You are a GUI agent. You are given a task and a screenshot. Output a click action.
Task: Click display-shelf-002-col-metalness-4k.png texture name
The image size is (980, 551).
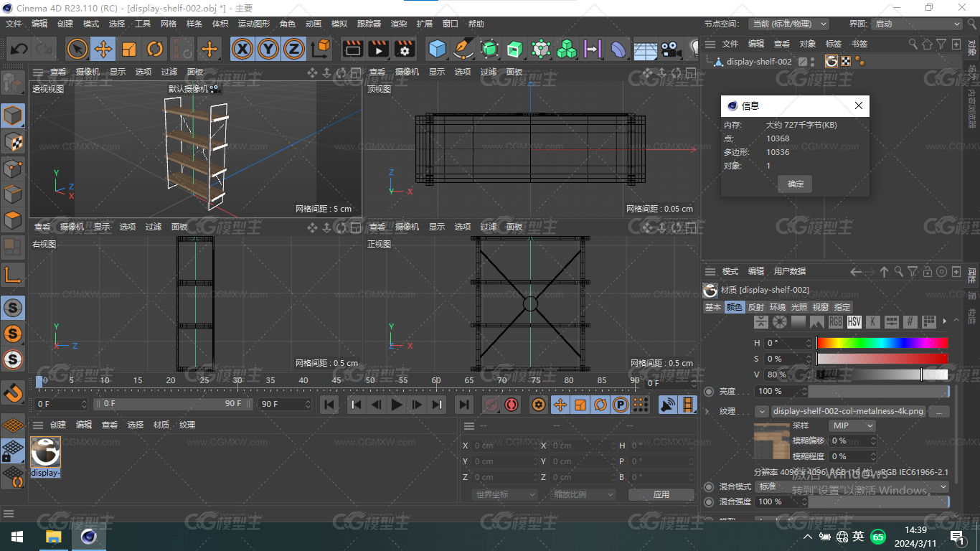pyautogui.click(x=848, y=412)
